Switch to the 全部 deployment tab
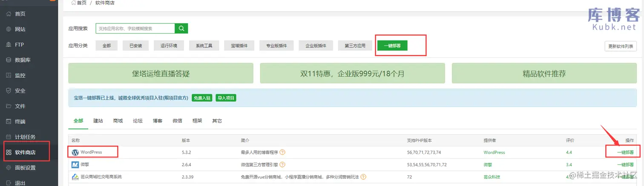Screen dimensions: 644x186 tap(78, 121)
